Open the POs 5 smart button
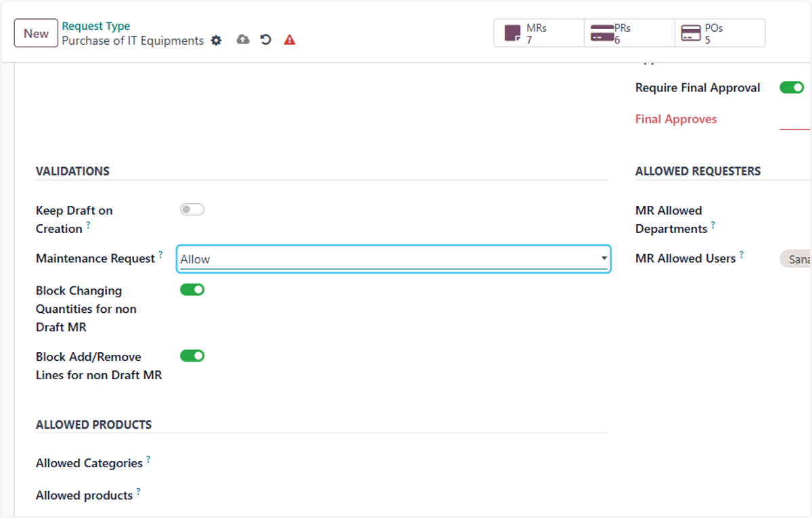Screen dimensions: 812x518 pyautogui.click(x=720, y=33)
